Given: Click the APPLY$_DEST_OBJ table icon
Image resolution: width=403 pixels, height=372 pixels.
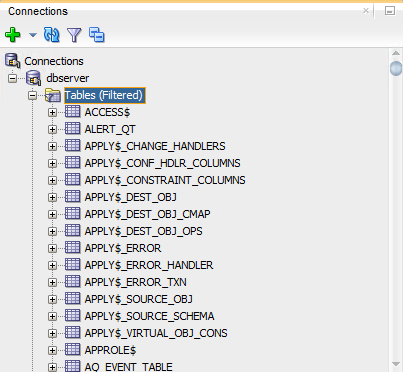Looking at the screenshot, I should 72,197.
